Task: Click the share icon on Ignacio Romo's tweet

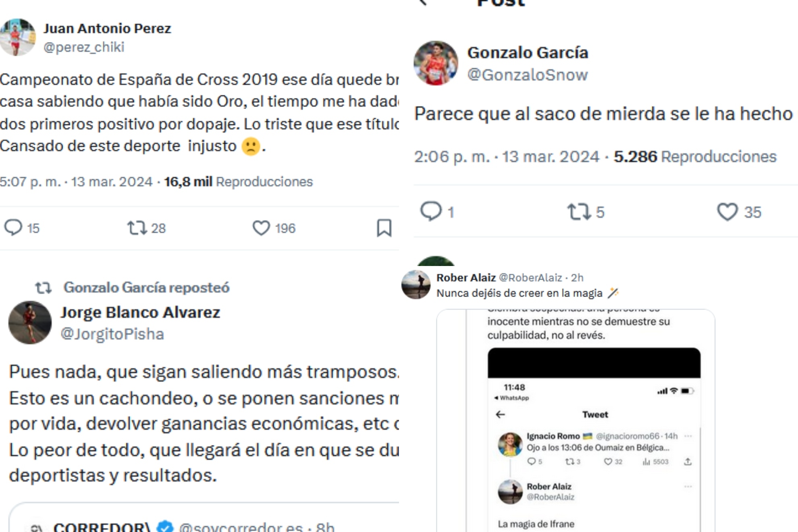Action: pyautogui.click(x=688, y=461)
